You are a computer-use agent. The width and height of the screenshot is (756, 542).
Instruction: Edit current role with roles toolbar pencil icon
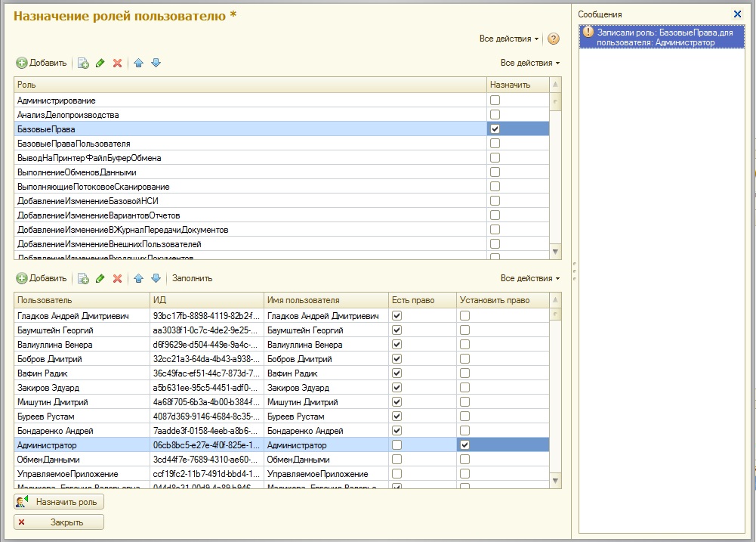point(100,63)
